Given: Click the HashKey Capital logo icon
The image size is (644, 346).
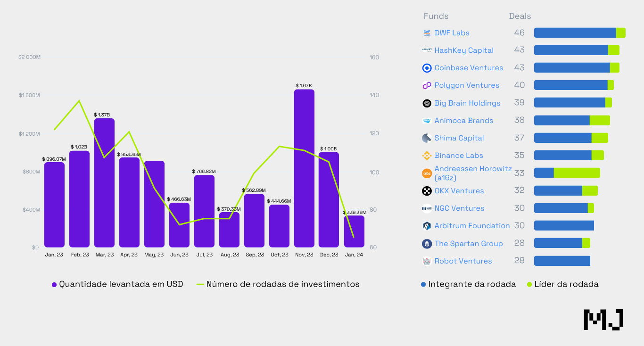Looking at the screenshot, I should coord(427,50).
